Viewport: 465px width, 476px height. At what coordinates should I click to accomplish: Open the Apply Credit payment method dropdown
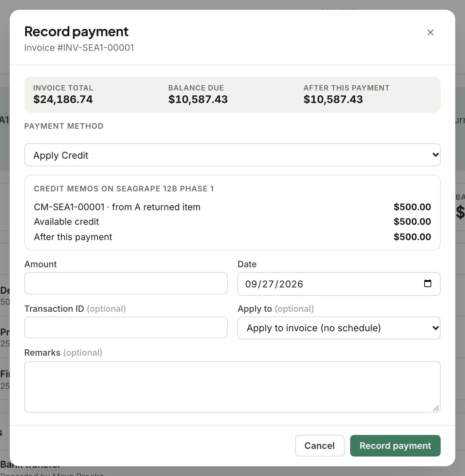click(232, 155)
